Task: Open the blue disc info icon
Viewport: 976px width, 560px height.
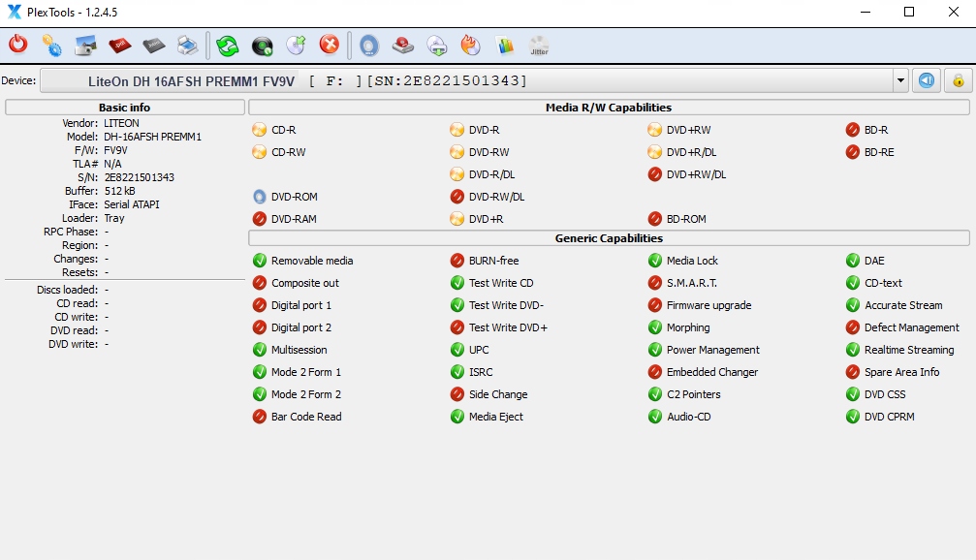Action: pos(369,46)
